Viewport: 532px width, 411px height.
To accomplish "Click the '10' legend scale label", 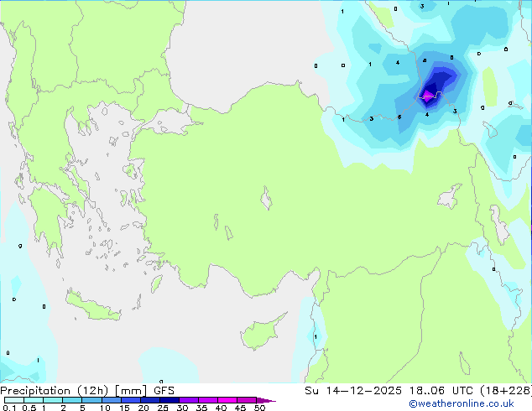I will 105,408.
